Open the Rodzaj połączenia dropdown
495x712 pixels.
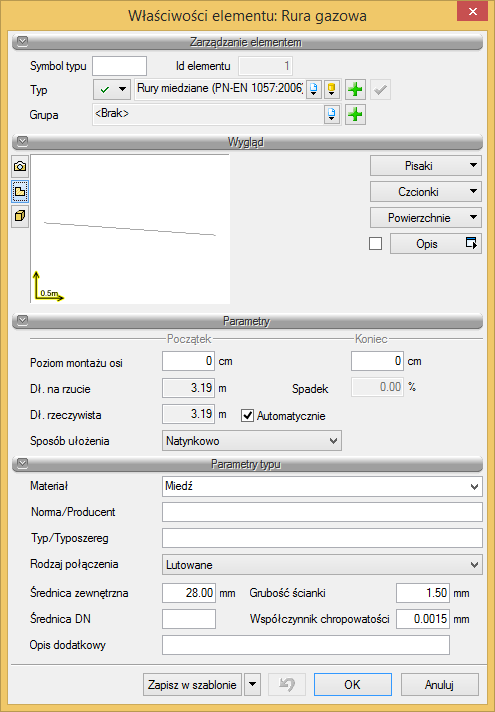tap(322, 564)
